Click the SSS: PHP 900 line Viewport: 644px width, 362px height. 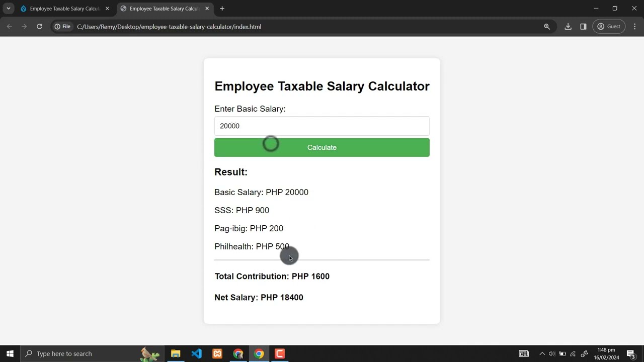(242, 210)
